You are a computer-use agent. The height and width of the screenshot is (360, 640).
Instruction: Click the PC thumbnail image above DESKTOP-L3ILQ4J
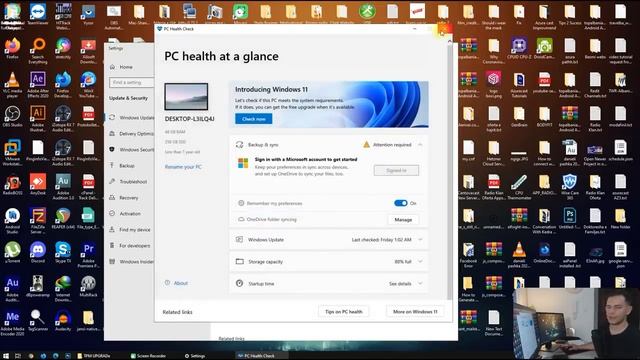186,96
